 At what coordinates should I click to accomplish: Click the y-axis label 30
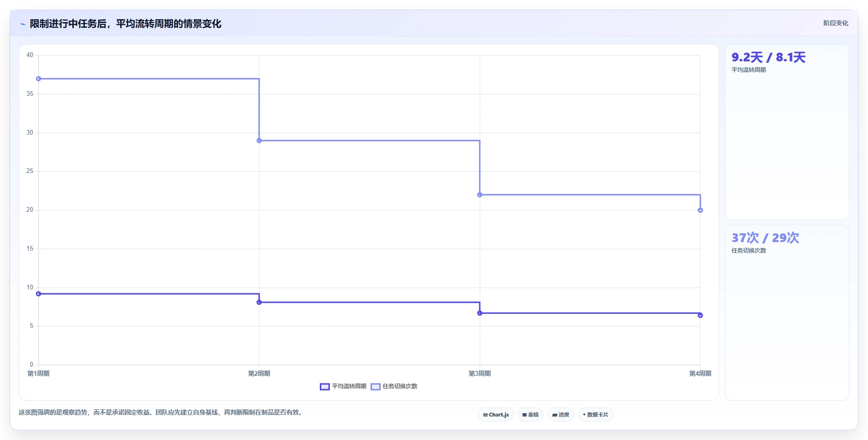(30, 133)
